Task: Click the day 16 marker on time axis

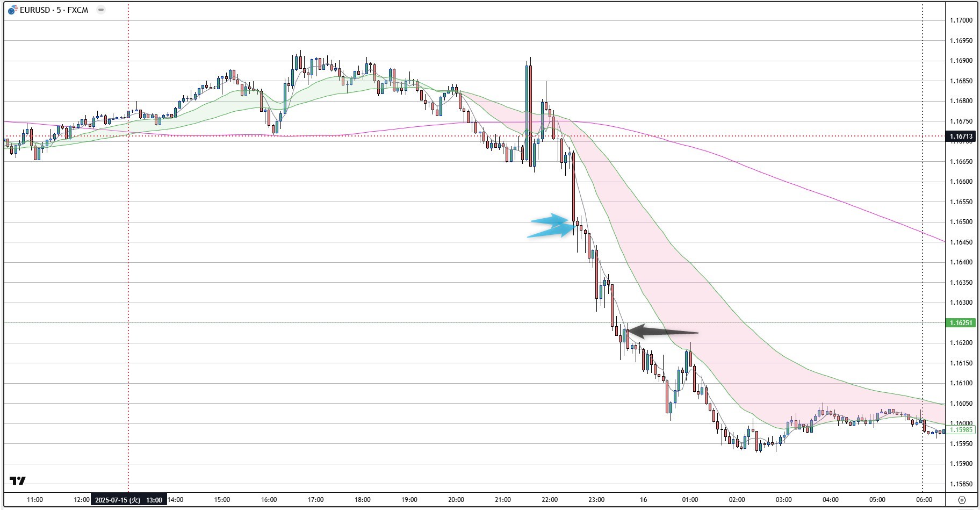Action: (x=643, y=500)
